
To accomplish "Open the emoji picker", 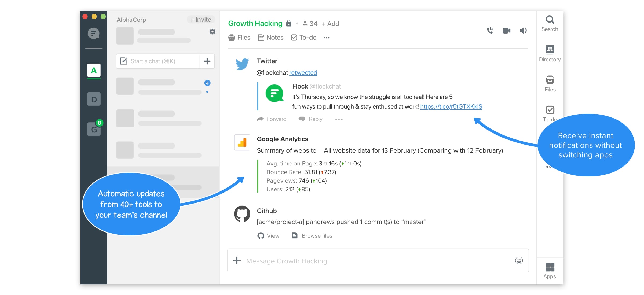I will click(x=519, y=260).
